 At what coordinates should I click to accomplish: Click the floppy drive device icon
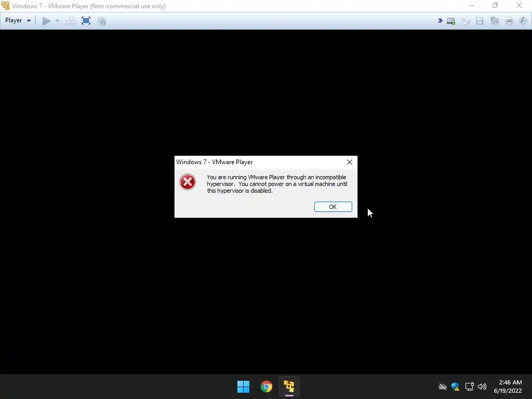pyautogui.click(x=480, y=21)
